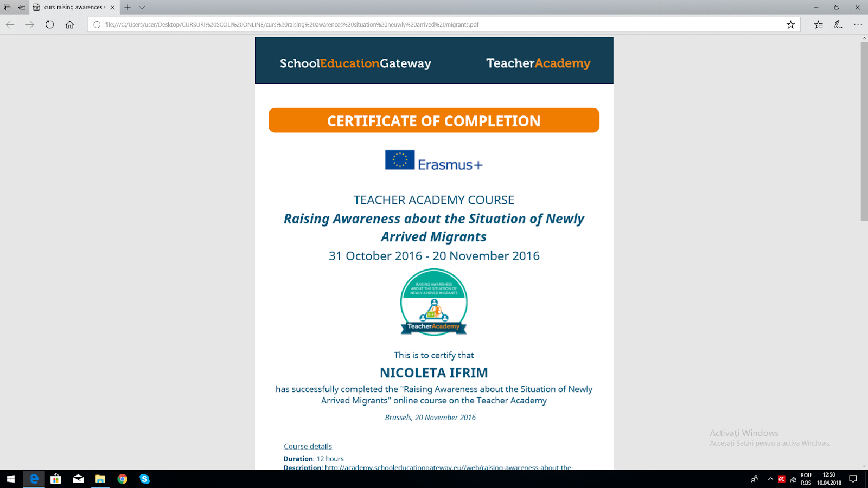Image resolution: width=868 pixels, height=488 pixels.
Task: Click the address bar with the file URL
Action: [x=444, y=24]
